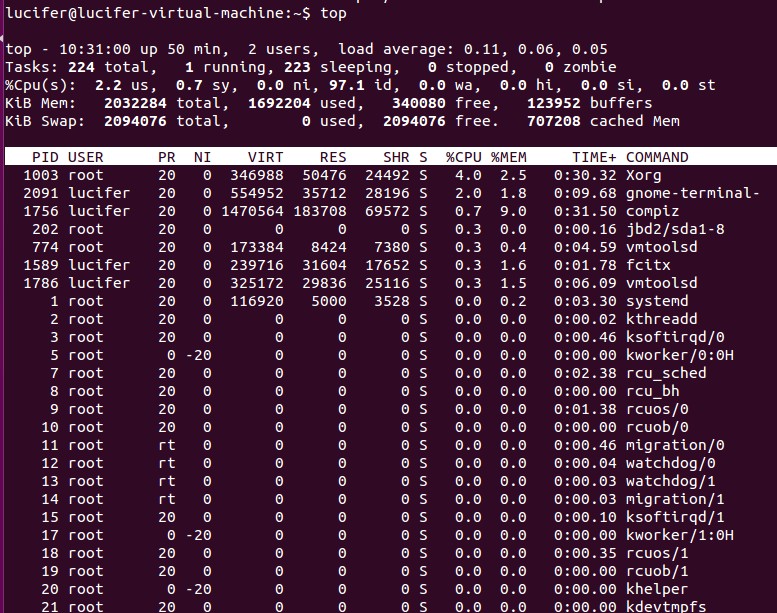Select the ksoftirqd/1 process command
The width and height of the screenshot is (777, 613).
[675, 517]
